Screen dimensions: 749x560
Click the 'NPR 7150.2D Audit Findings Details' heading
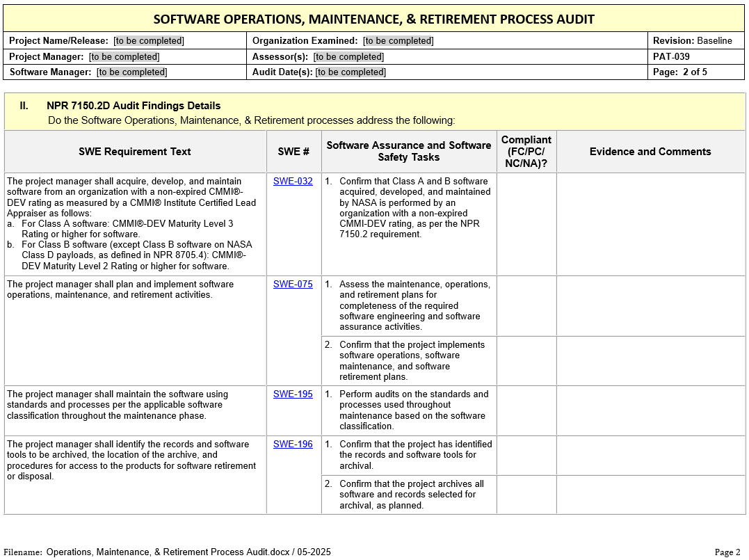[x=134, y=106]
